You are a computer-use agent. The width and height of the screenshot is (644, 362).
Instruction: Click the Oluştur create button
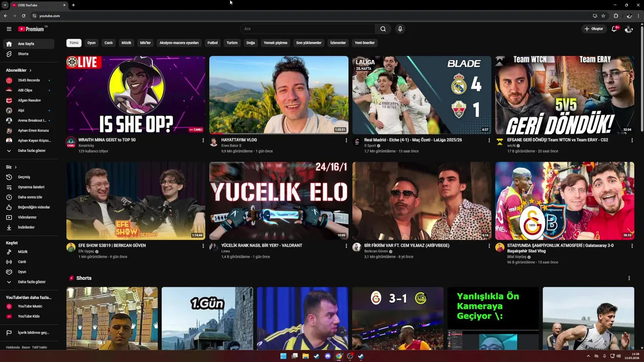point(594,29)
